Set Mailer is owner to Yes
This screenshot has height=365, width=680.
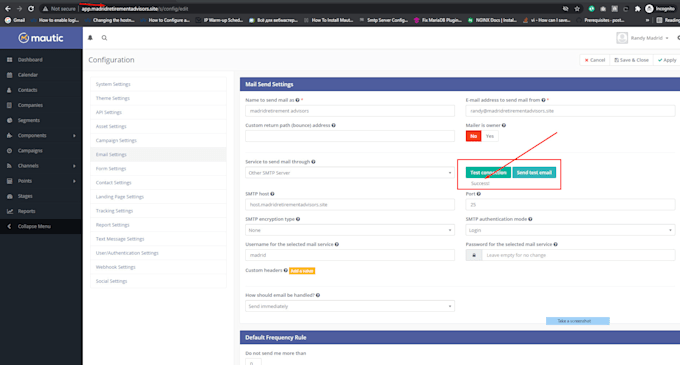(x=490, y=136)
